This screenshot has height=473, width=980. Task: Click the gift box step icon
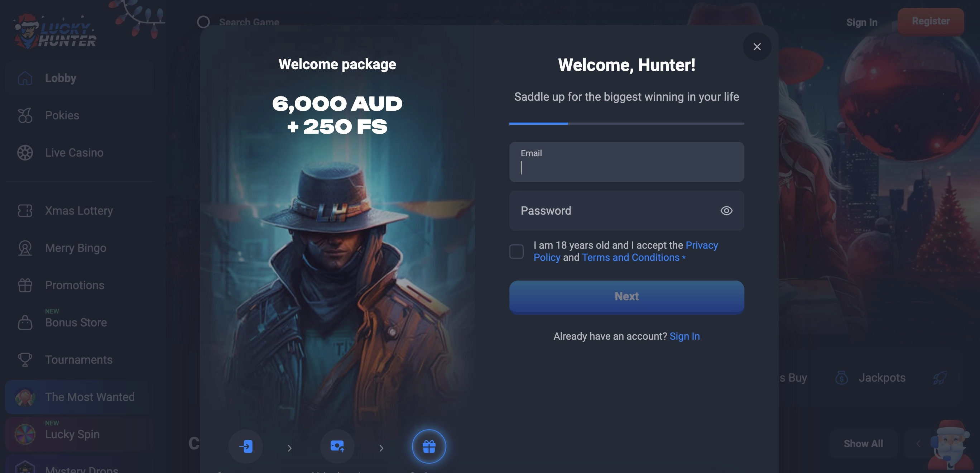[x=429, y=446]
